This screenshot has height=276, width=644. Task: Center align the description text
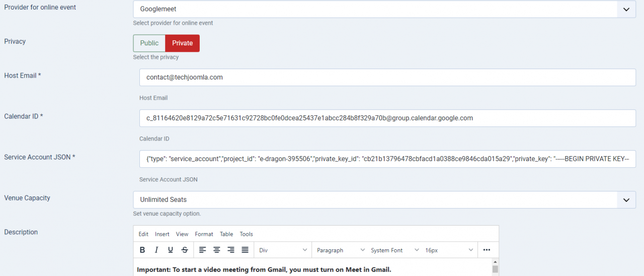[216, 250]
